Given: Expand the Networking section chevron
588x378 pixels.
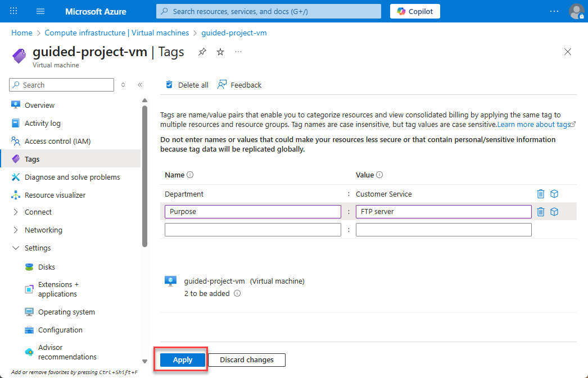Looking at the screenshot, I should [15, 230].
